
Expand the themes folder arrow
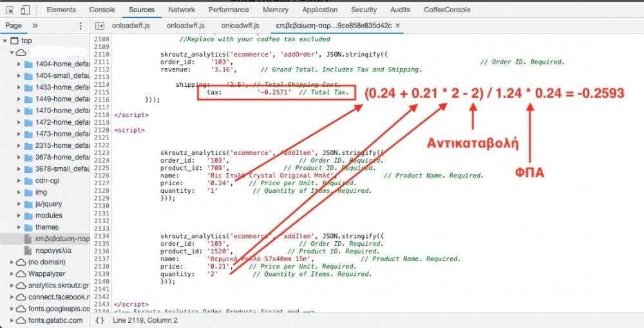click(x=19, y=227)
